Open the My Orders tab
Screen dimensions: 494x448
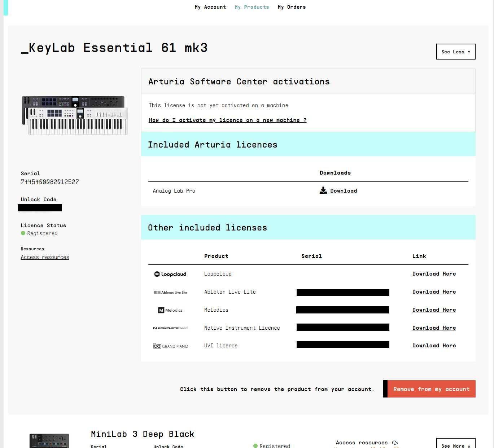tap(292, 7)
